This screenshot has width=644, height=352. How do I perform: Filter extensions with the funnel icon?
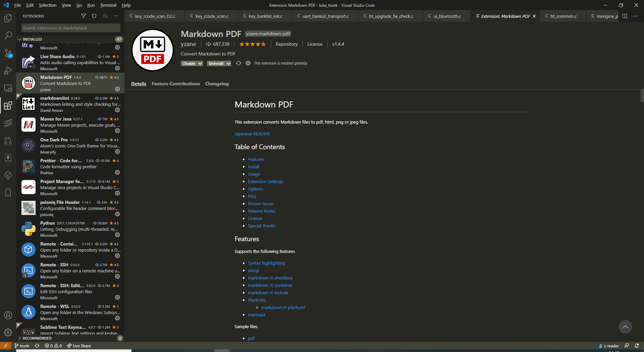tap(84, 16)
